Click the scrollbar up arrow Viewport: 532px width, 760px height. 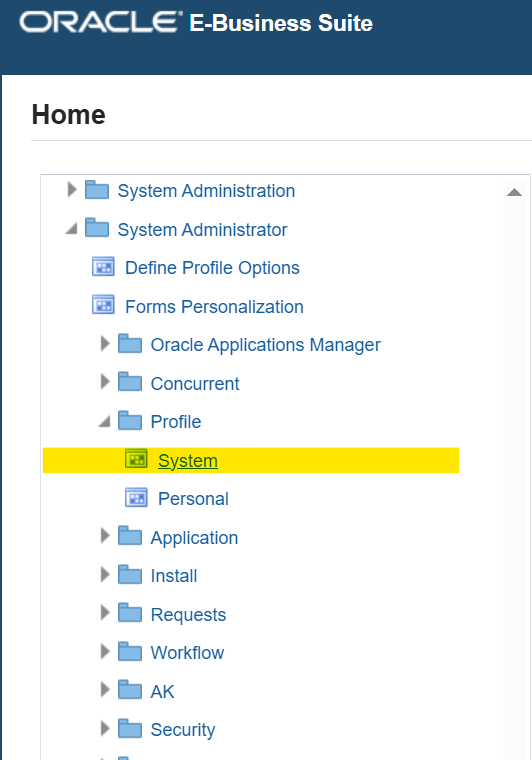click(514, 192)
